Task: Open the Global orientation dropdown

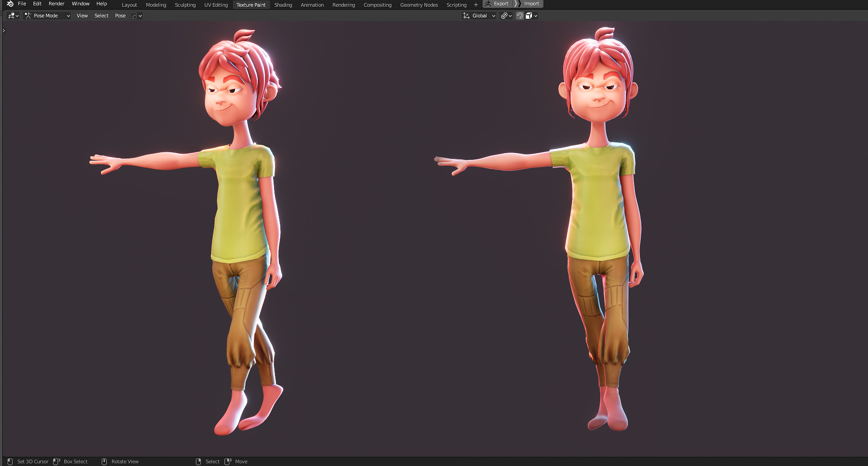Action: (482, 16)
